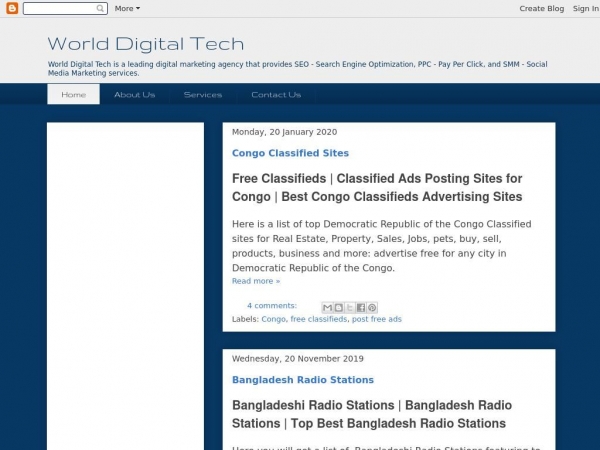This screenshot has width=600, height=450.
Task: Email this post with the envelope icon
Action: click(x=327, y=307)
